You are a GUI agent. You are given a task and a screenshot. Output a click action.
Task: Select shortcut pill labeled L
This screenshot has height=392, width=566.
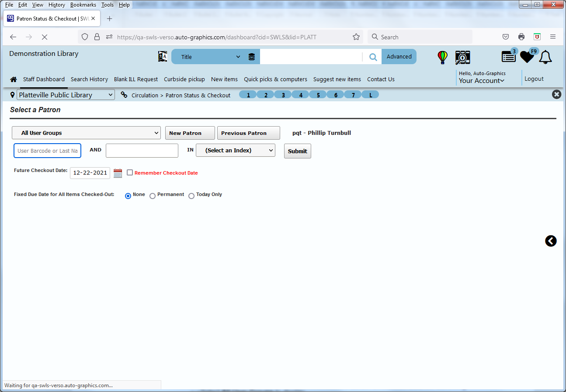(371, 95)
